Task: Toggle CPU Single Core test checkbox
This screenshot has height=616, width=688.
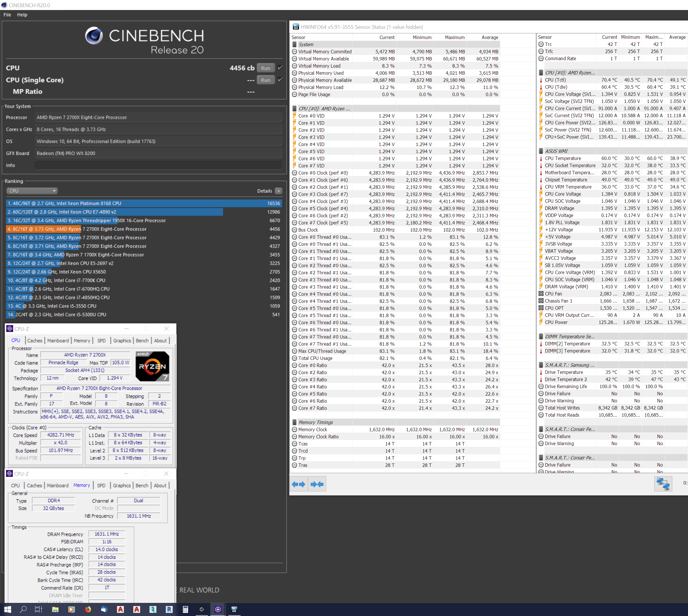Action: 280,80
